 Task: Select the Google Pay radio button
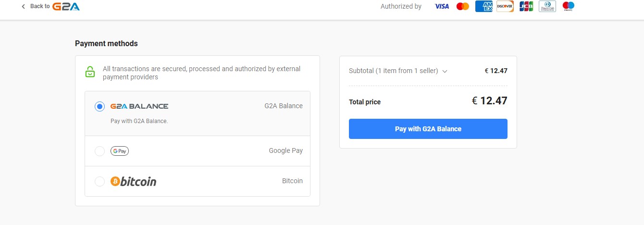(99, 151)
